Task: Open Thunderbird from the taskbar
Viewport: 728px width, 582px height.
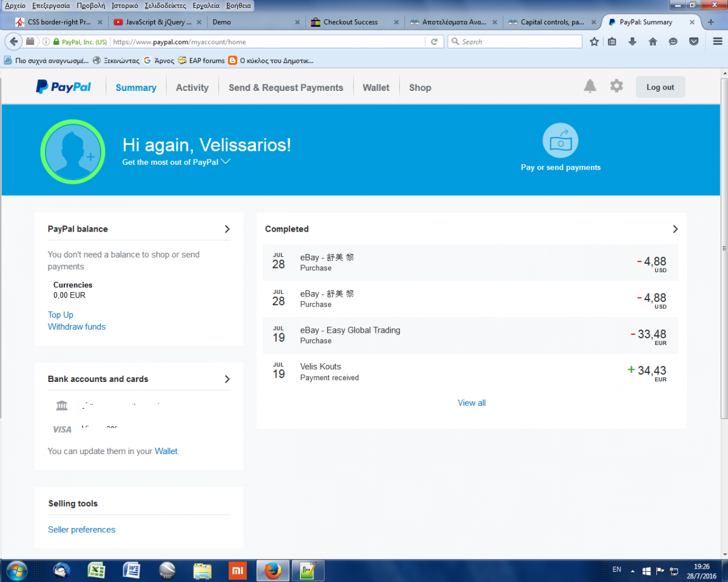Action: (x=61, y=570)
